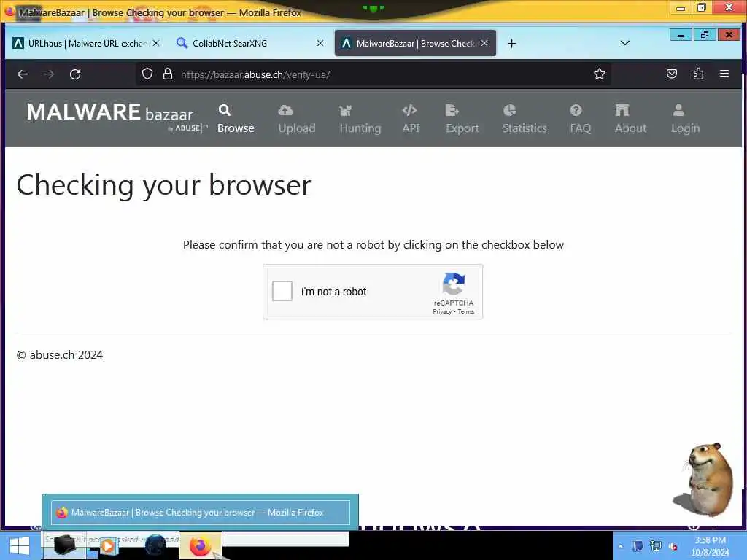
Task: Click the forward navigation arrow
Action: [x=49, y=74]
